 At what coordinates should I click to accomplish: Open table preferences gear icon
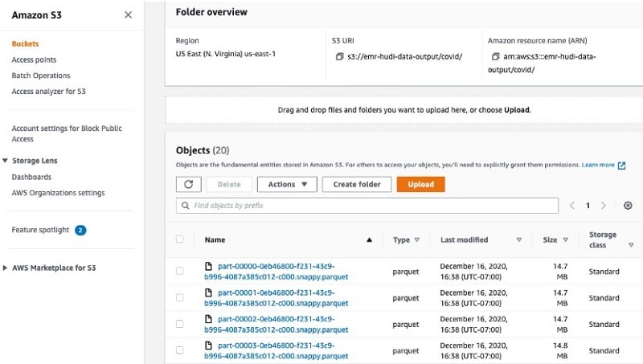628,206
